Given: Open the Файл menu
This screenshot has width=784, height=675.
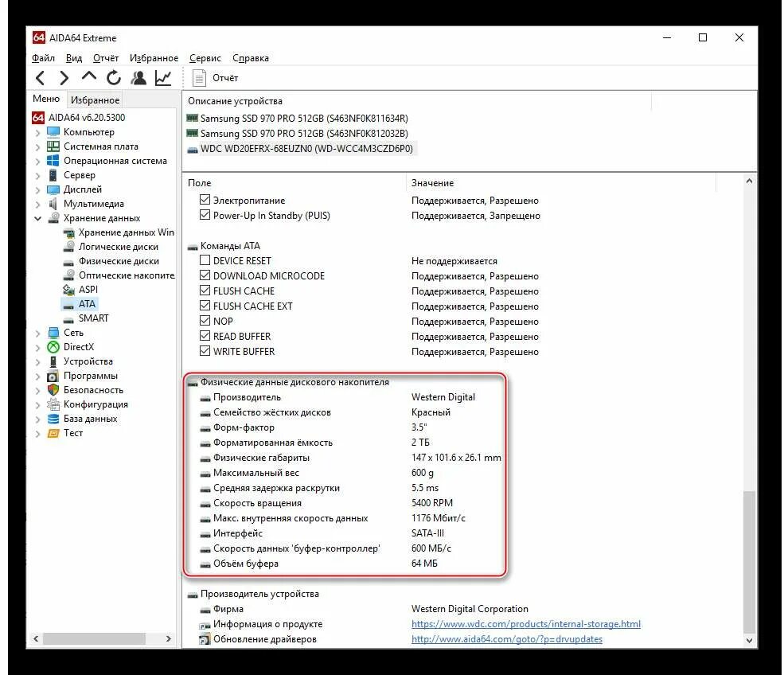Looking at the screenshot, I should click(44, 58).
